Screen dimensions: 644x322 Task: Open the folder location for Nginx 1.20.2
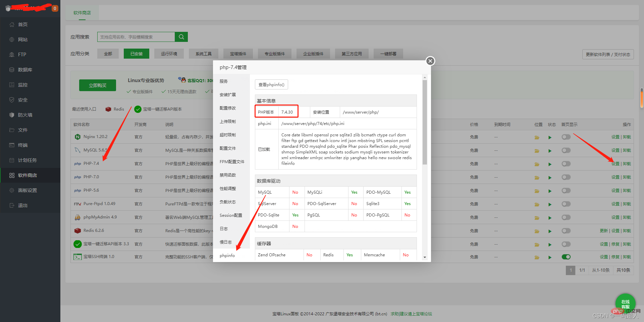click(x=537, y=137)
